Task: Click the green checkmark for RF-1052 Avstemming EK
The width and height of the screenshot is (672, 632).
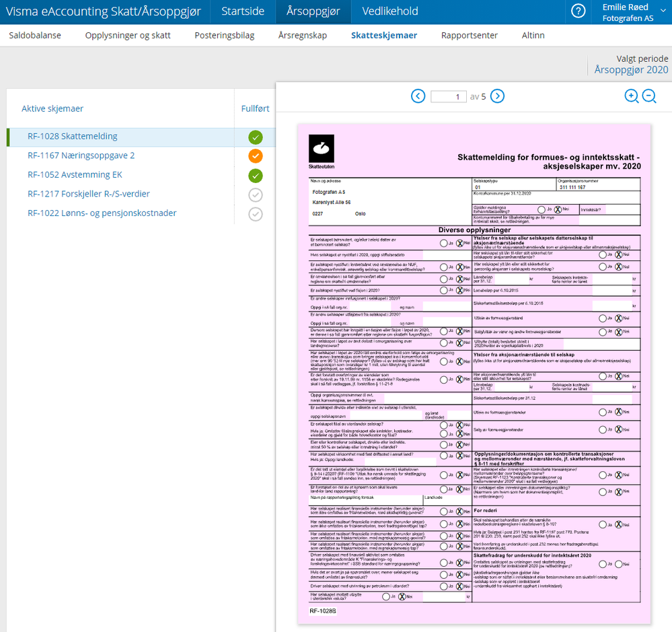Action: pyautogui.click(x=256, y=176)
